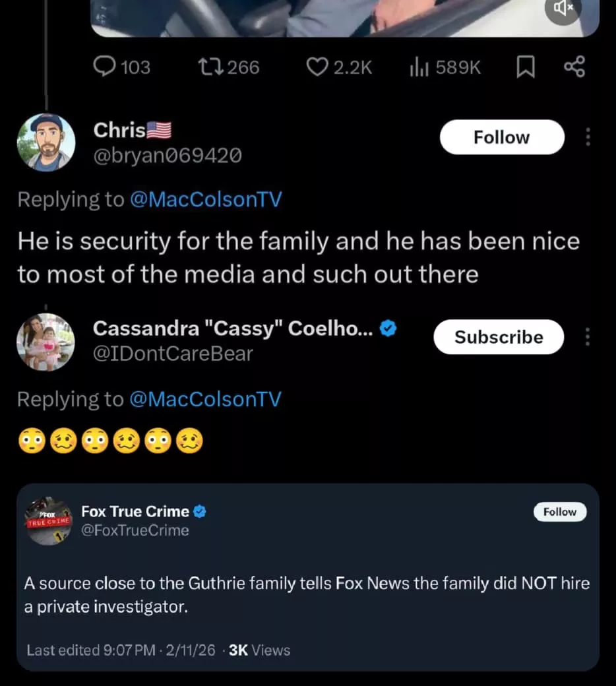Image resolution: width=616 pixels, height=686 pixels.
Task: Open Fox True Crime avatar in quoted post
Action: click(49, 521)
